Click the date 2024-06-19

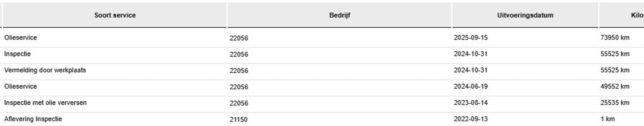point(470,86)
